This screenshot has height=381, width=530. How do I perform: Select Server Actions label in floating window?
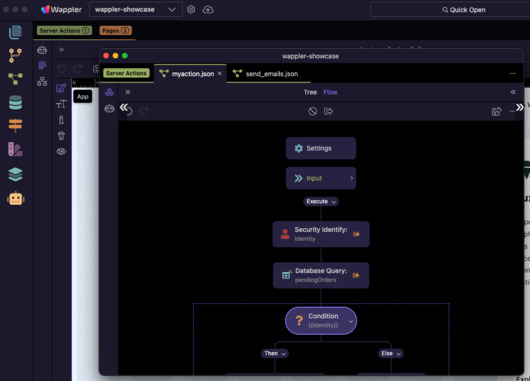(126, 73)
